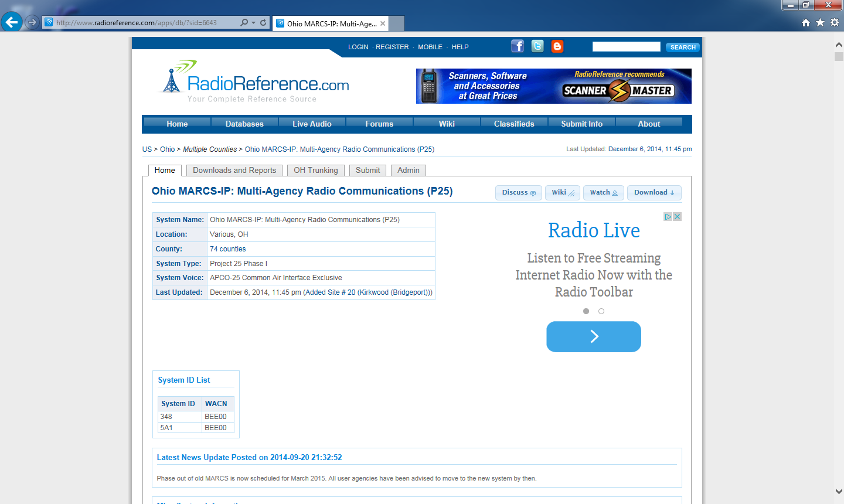
Task: Click the LOGIN link
Action: [x=358, y=47]
